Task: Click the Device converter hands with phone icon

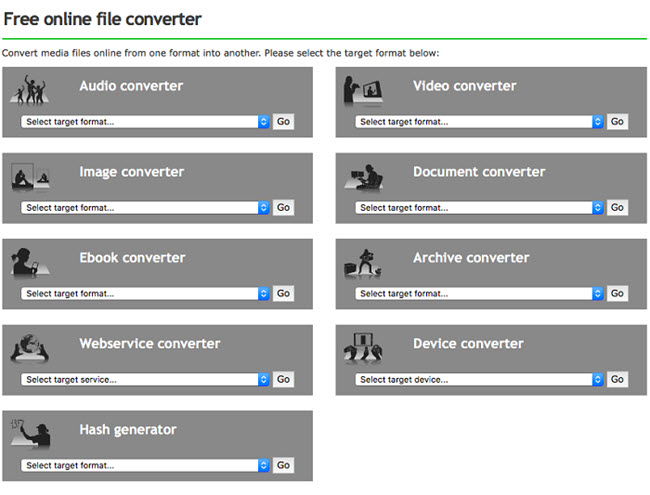Action: (x=363, y=348)
